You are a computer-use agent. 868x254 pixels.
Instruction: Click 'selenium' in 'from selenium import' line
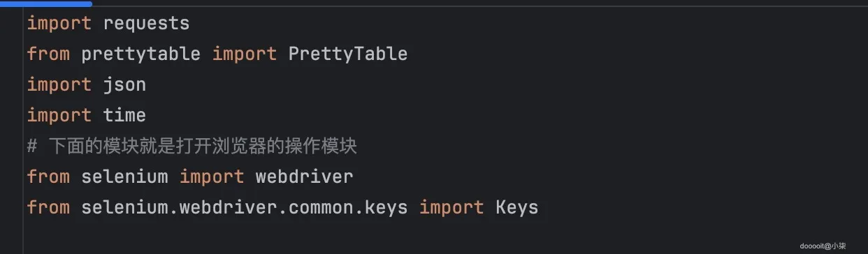[124, 177]
